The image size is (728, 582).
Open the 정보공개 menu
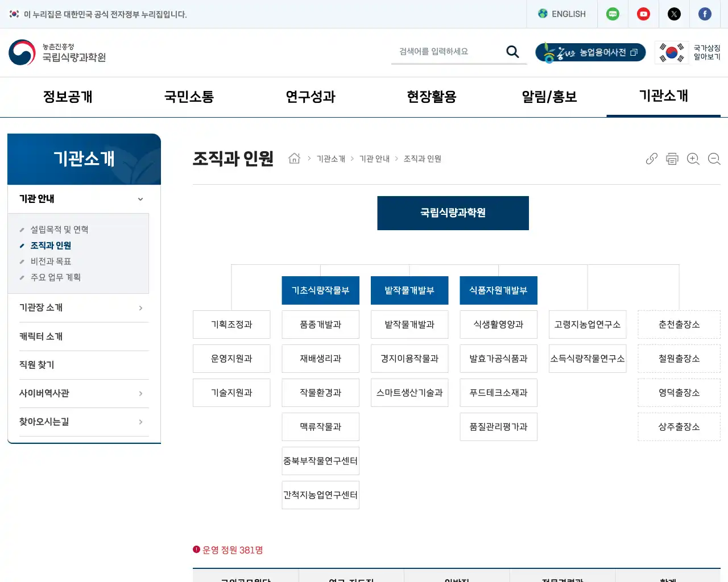[x=68, y=97]
